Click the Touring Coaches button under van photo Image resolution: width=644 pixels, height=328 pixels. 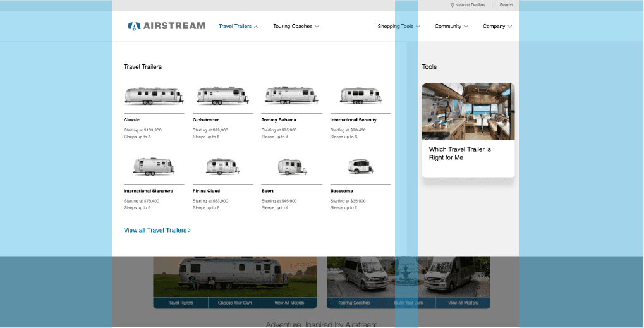tap(355, 303)
